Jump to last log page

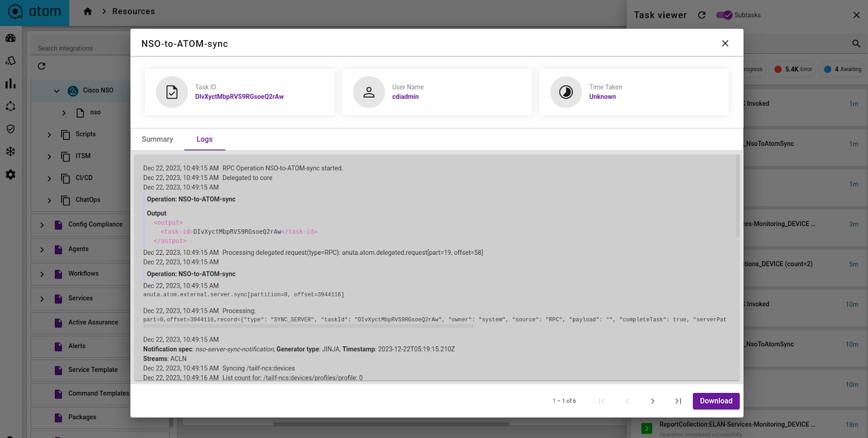[678, 401]
